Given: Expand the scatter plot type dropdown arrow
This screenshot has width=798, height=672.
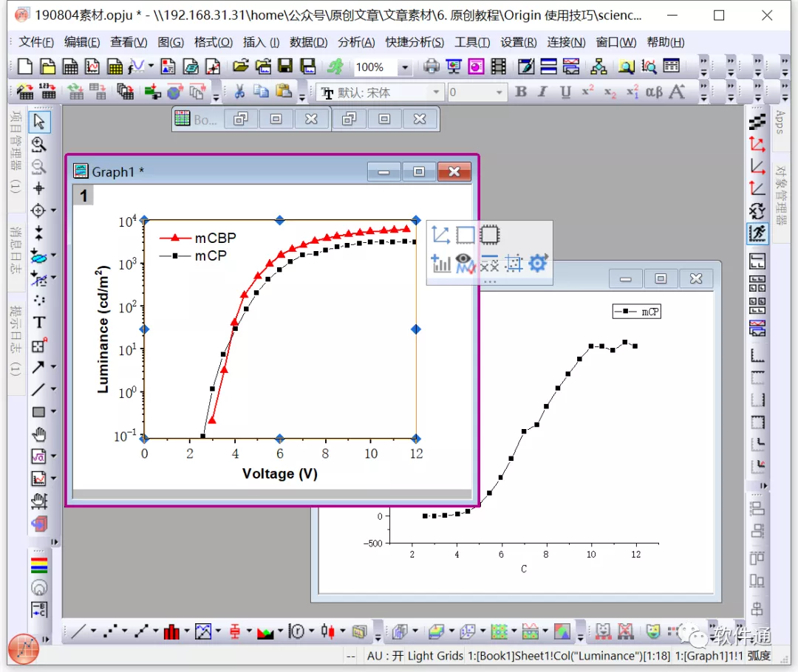Looking at the screenshot, I should pos(124,631).
